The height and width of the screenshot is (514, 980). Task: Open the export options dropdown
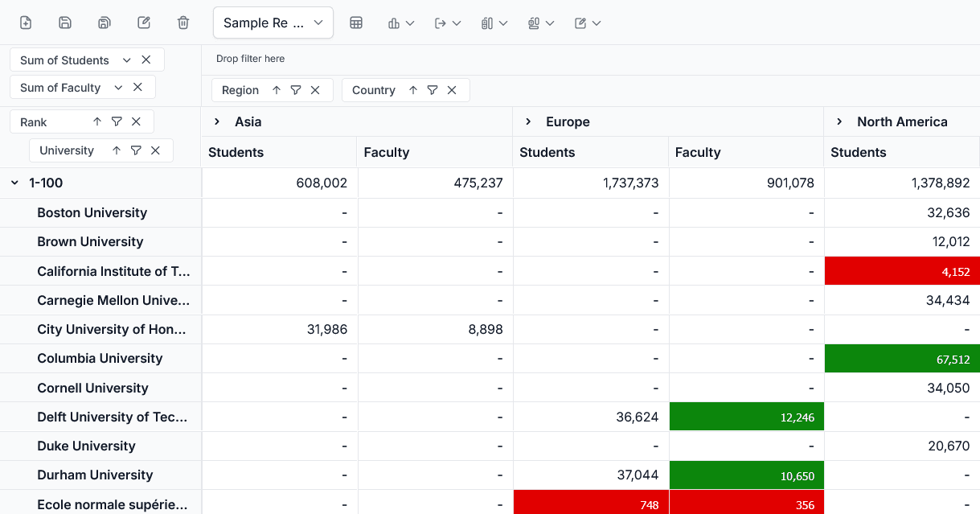coord(448,23)
